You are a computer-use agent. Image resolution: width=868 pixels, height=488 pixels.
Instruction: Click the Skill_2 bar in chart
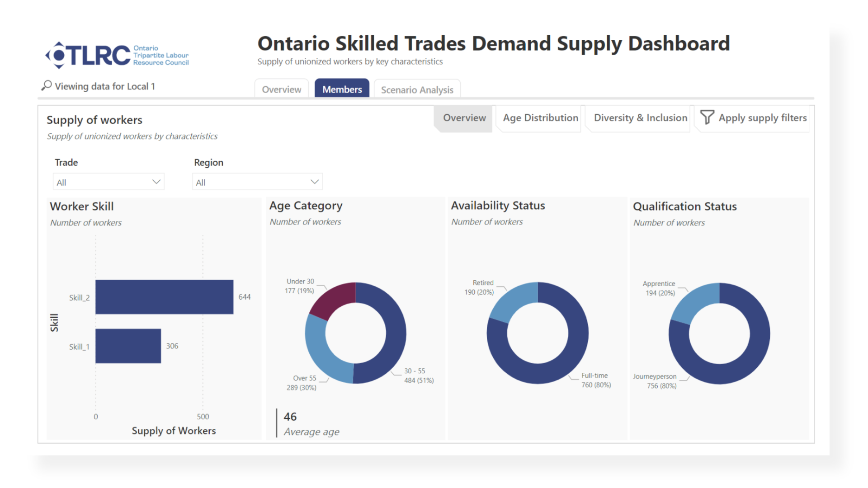pyautogui.click(x=164, y=297)
